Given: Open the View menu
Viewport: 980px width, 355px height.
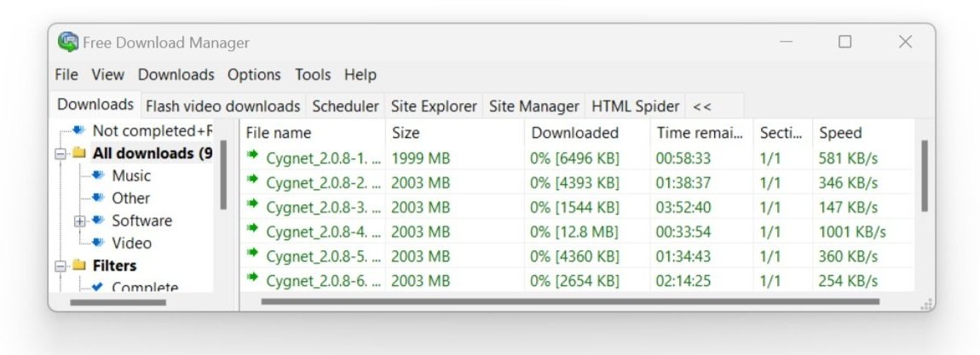Looking at the screenshot, I should click(x=107, y=75).
